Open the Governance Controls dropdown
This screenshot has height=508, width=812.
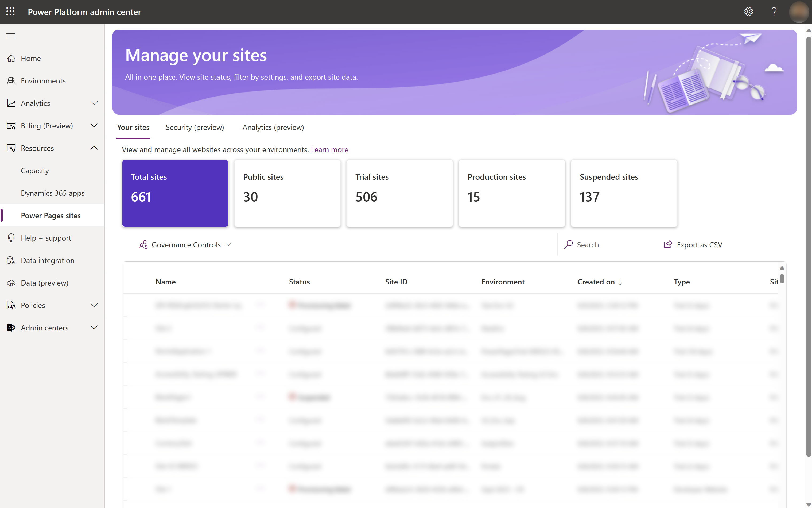click(x=185, y=244)
